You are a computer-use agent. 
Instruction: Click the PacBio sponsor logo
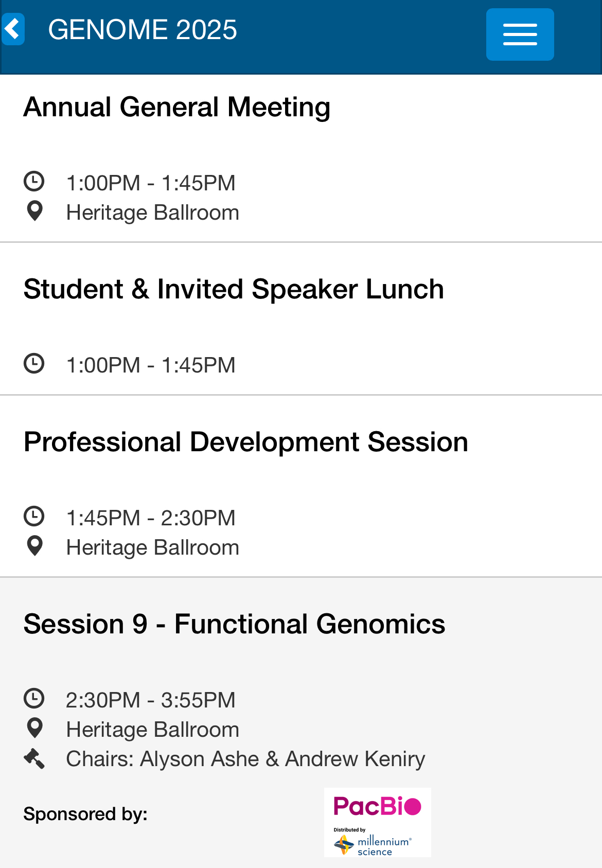tap(377, 822)
